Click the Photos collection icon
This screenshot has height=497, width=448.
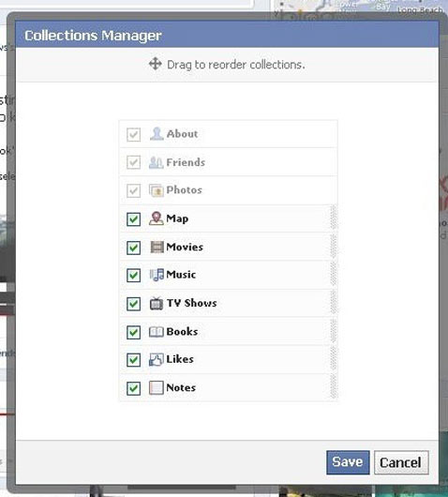(x=157, y=190)
